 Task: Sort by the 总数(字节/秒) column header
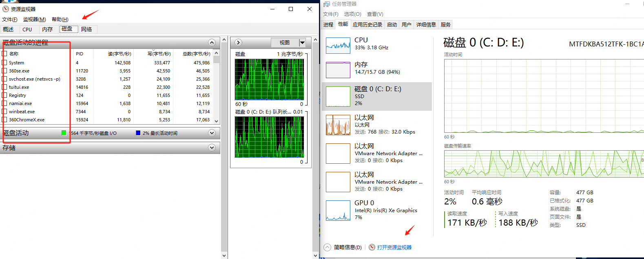click(x=193, y=54)
